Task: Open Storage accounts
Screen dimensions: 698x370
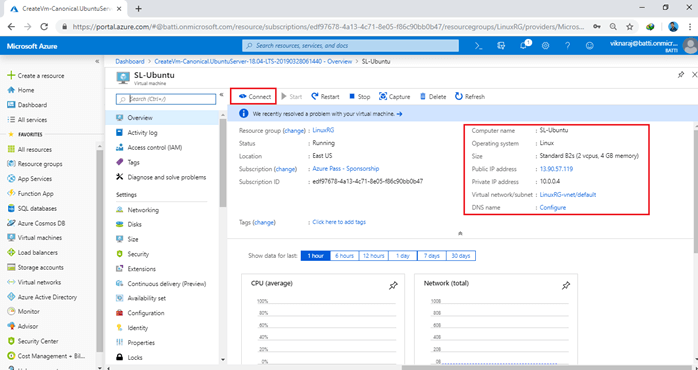Action: (35, 268)
